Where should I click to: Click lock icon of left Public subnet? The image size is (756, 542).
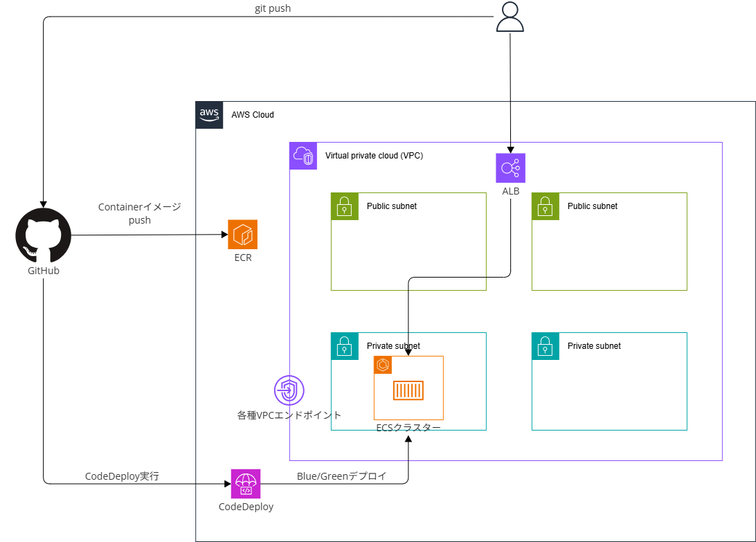[345, 206]
